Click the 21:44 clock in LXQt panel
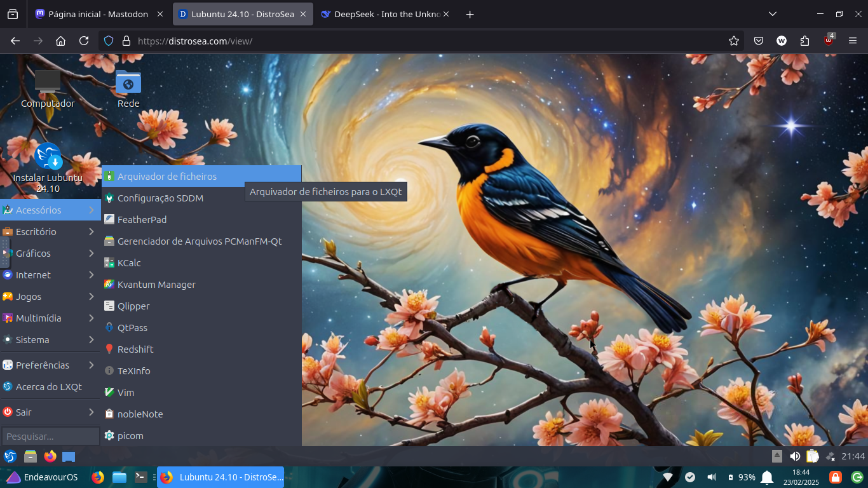This screenshot has height=488, width=868. [x=853, y=456]
